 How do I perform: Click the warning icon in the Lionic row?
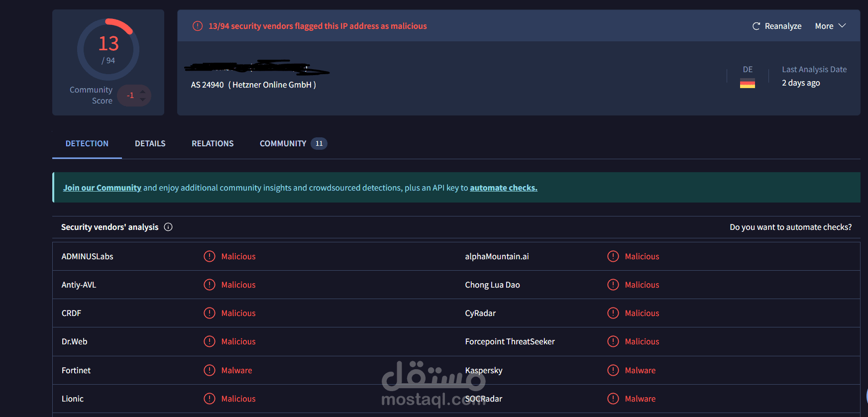[210, 399]
